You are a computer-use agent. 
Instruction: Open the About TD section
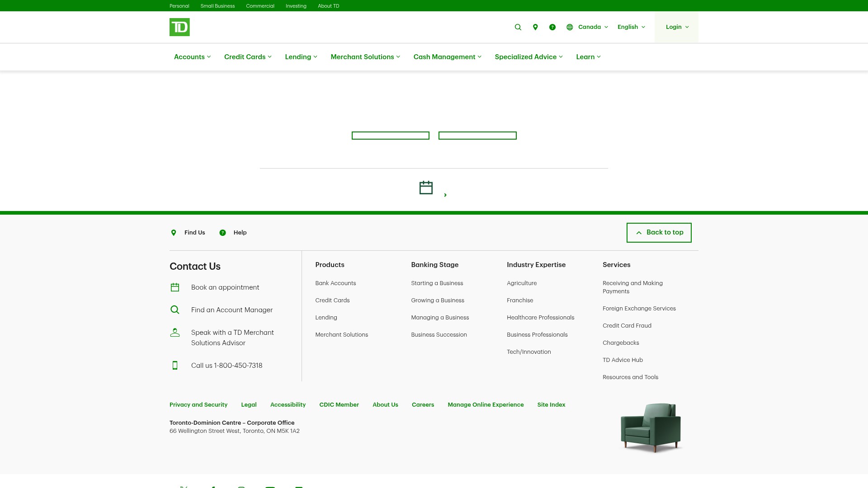pos(329,6)
